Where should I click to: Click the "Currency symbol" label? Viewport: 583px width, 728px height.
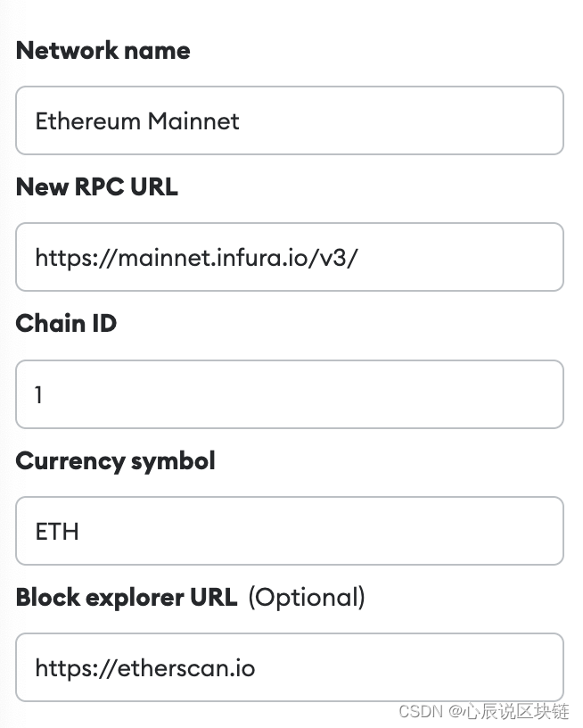(x=115, y=461)
